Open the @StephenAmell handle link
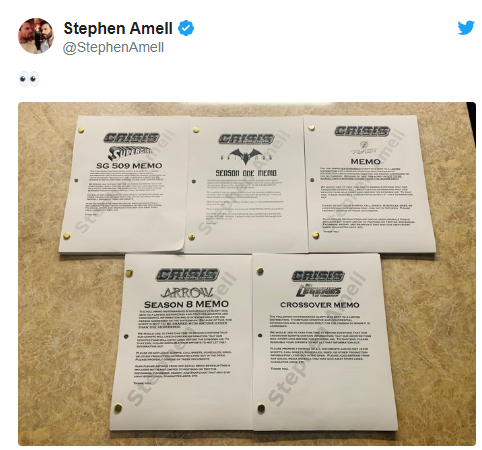The width and height of the screenshot is (482, 450). pyautogui.click(x=113, y=47)
